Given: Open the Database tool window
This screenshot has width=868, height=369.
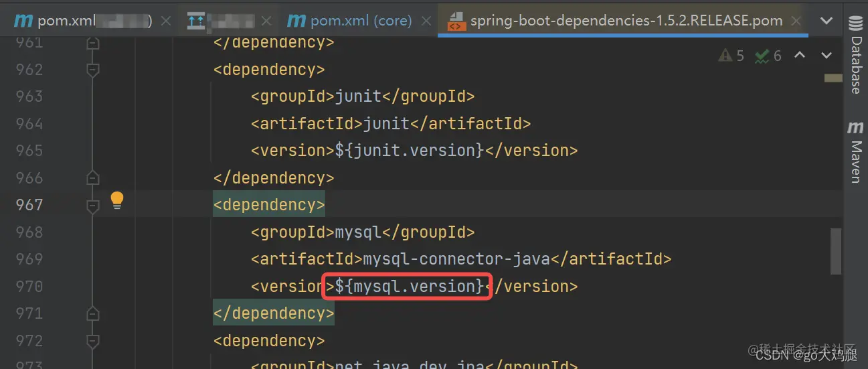Looking at the screenshot, I should (856, 54).
